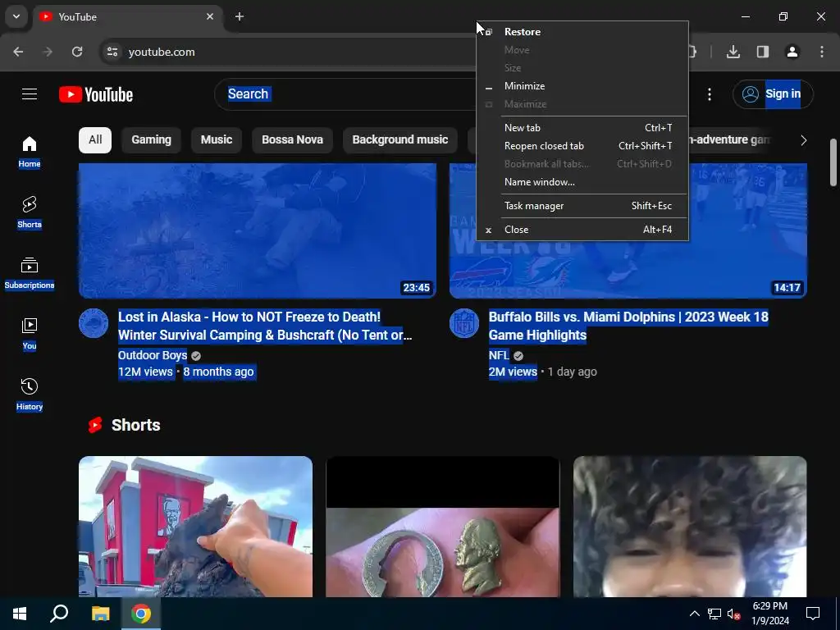This screenshot has height=630, width=840.
Task: Open YouTube settings three-dot menu
Action: pos(710,94)
